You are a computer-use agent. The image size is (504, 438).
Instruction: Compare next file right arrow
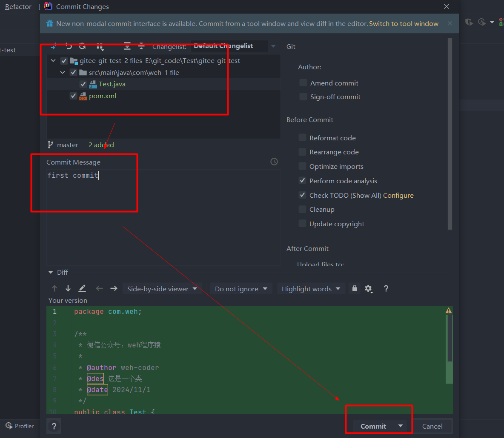click(114, 288)
